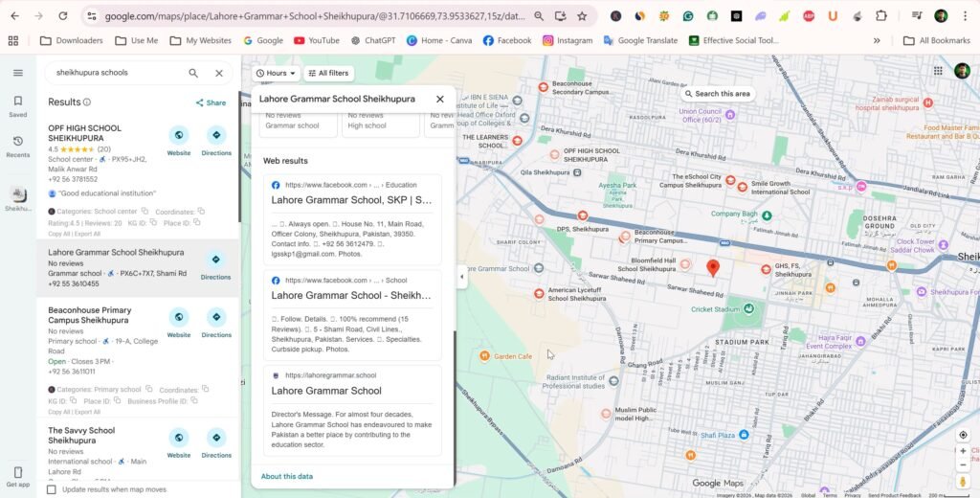Click the browser address bar URL

[316, 16]
